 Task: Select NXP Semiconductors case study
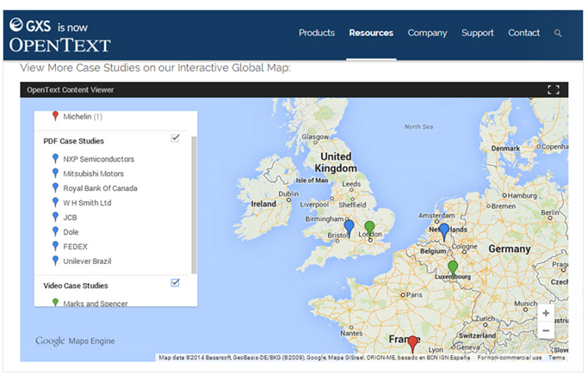(x=98, y=159)
